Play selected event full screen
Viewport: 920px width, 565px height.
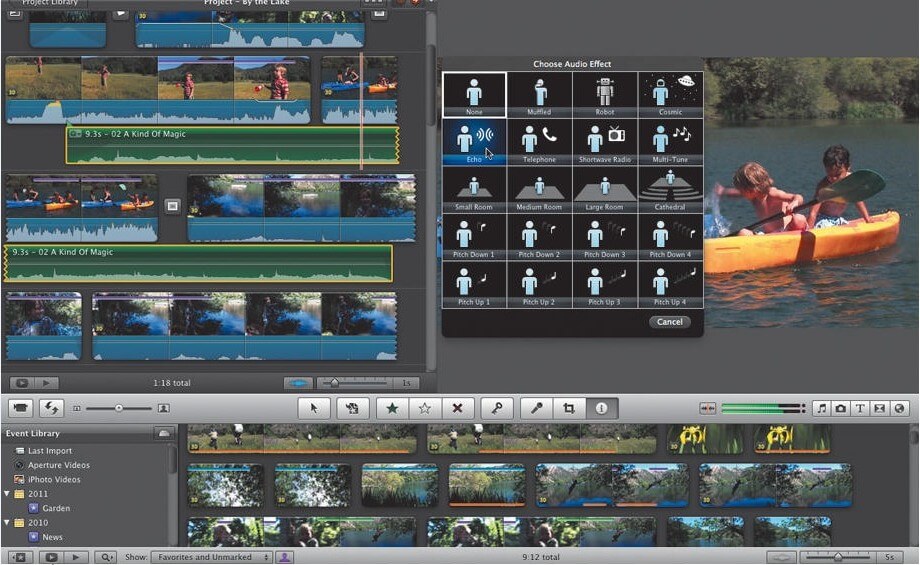pyautogui.click(x=51, y=557)
